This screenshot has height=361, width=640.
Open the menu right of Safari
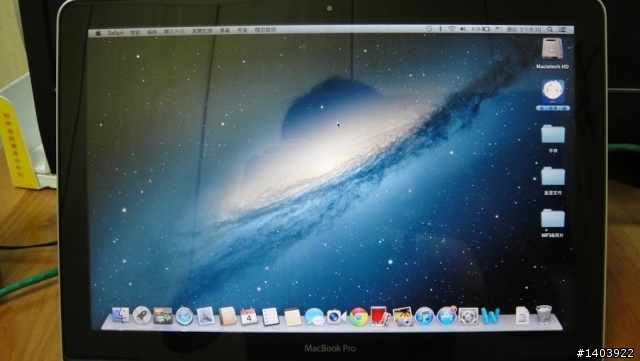click(x=135, y=32)
